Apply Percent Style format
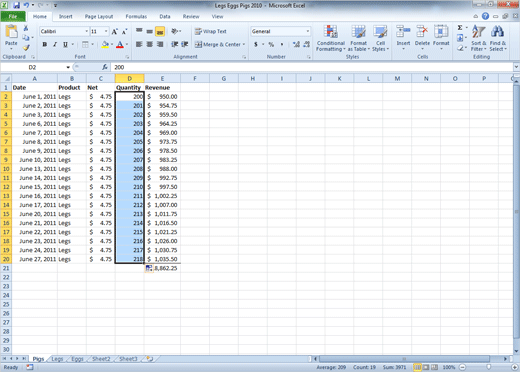Viewport: 520px width, 372px height. tap(271, 44)
